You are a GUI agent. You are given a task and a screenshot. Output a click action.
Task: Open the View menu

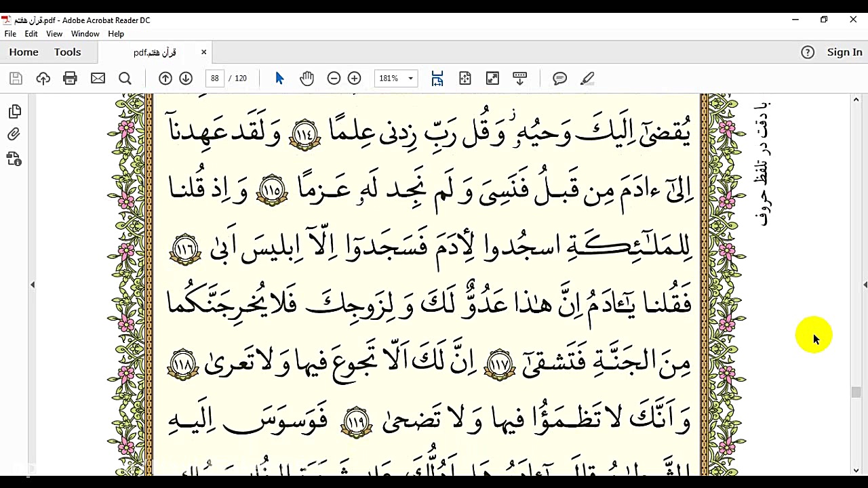pos(54,33)
